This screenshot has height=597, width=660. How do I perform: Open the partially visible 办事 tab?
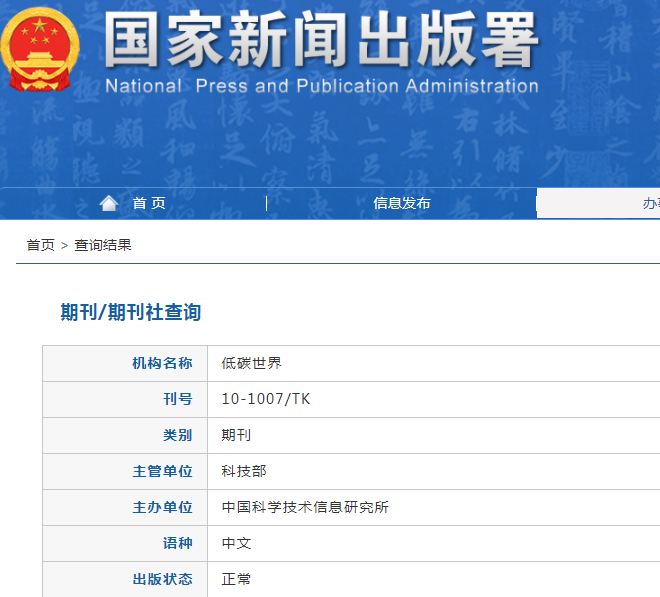pyautogui.click(x=650, y=203)
